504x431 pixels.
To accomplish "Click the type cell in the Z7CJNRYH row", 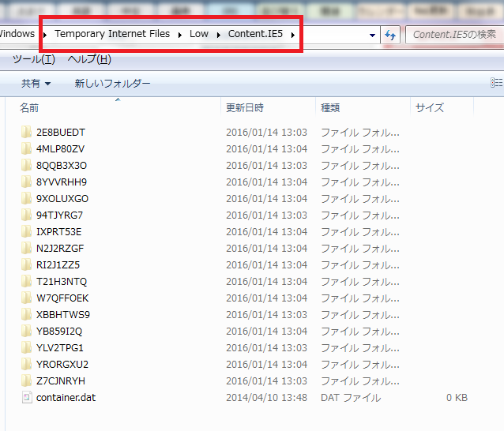I will [x=360, y=381].
